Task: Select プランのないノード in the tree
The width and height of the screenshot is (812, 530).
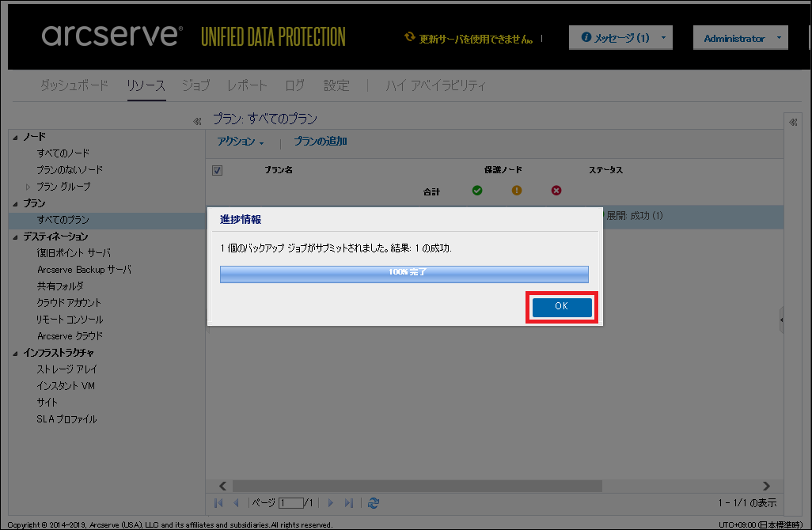Action: 70,170
